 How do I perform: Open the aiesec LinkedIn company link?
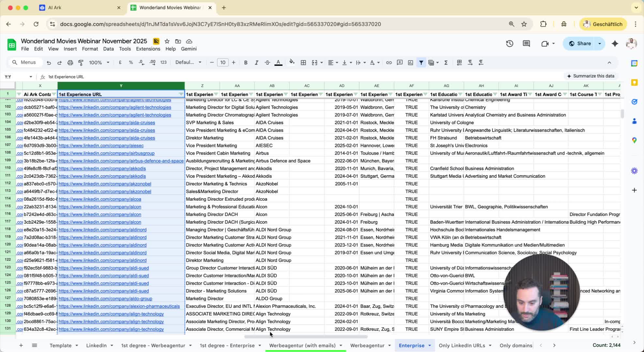[x=101, y=145]
